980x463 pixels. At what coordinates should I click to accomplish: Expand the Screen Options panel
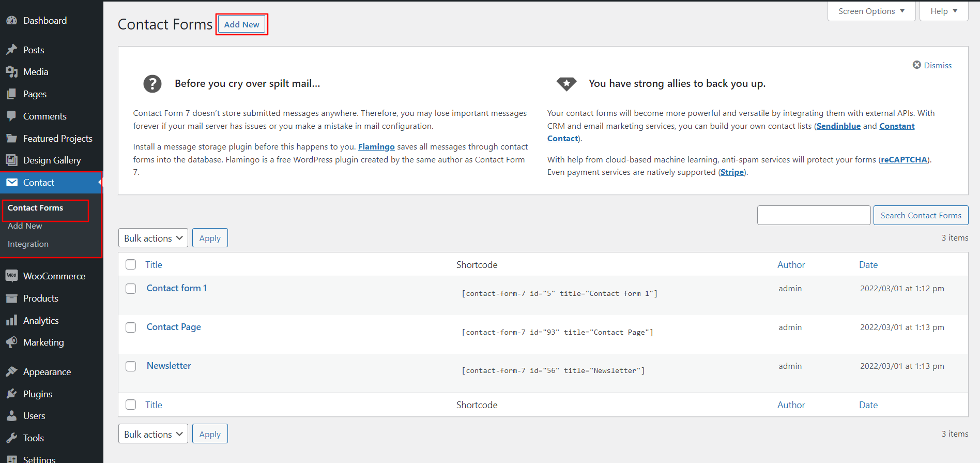point(871,11)
